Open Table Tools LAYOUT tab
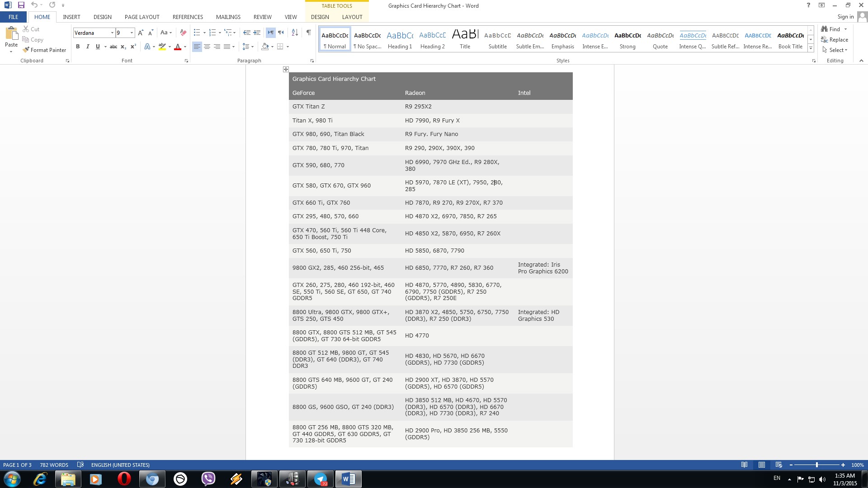 pyautogui.click(x=352, y=17)
